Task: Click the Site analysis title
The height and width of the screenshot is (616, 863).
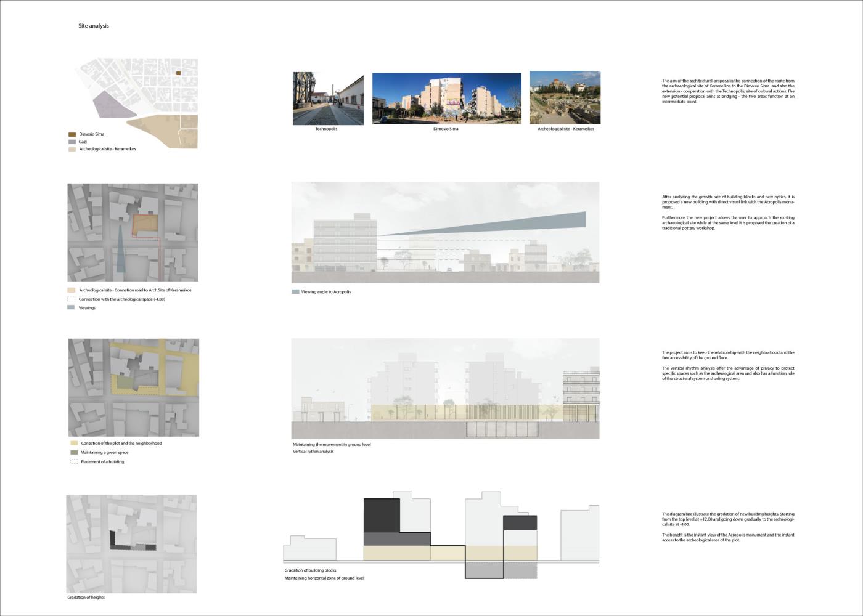Action: [94, 26]
